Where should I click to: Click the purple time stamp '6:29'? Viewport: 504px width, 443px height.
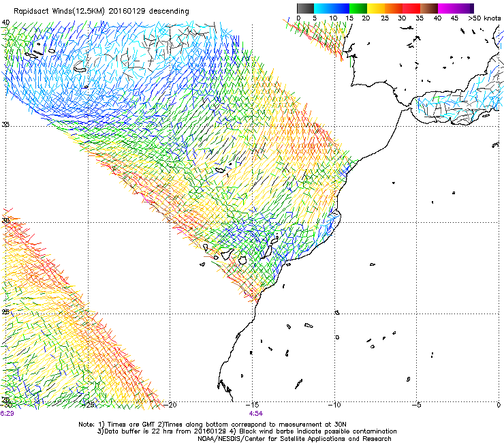tap(7, 414)
